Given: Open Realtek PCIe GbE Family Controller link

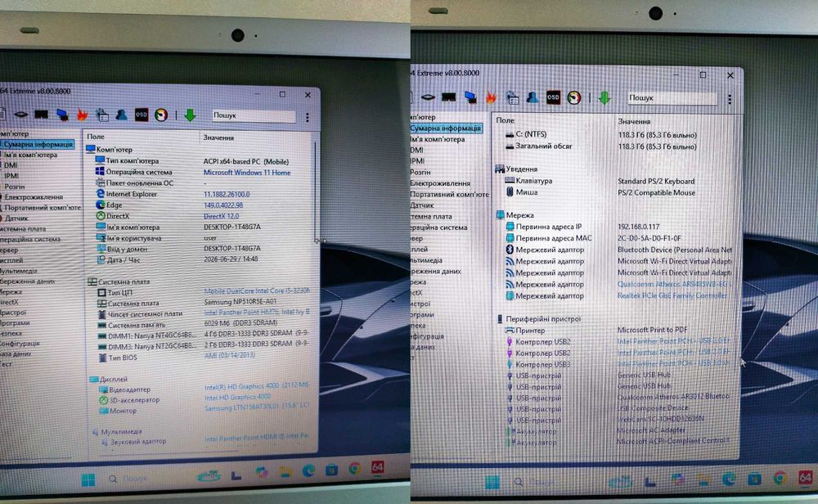Looking at the screenshot, I should pyautogui.click(x=672, y=295).
